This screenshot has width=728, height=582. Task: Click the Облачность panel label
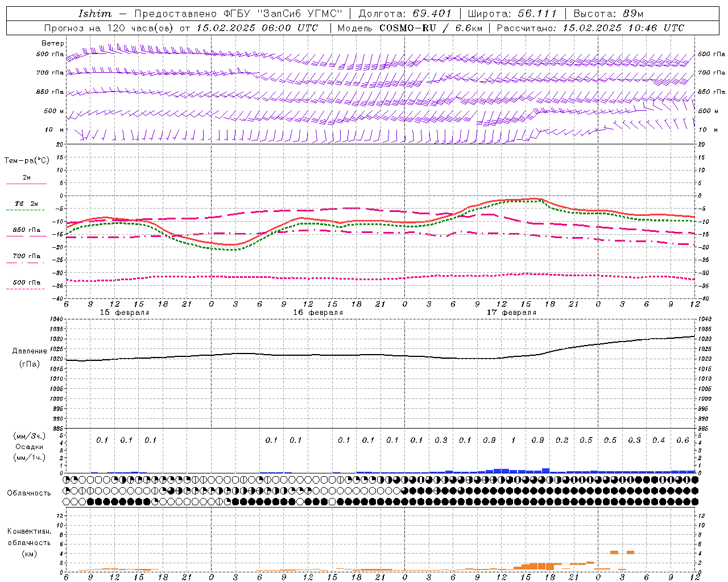(x=29, y=493)
